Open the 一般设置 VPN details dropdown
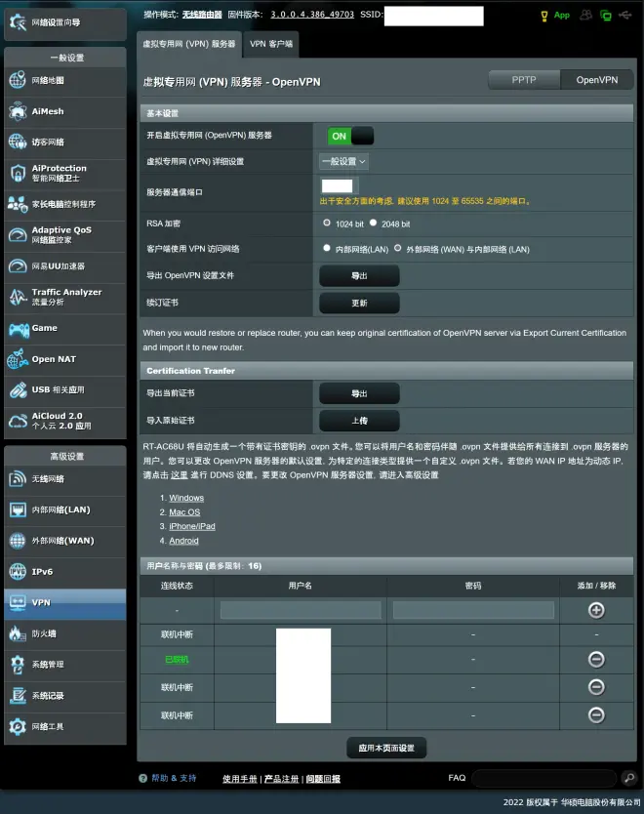Image resolution: width=644 pixels, height=814 pixels. [x=343, y=161]
